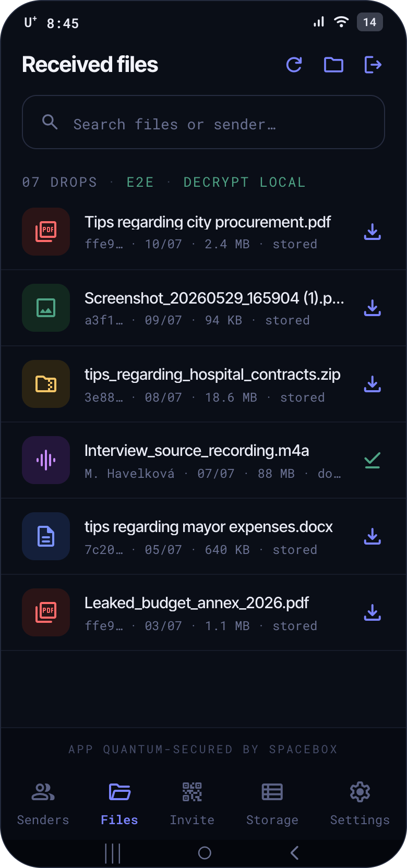Viewport: 407px width, 868px height.
Task: Go to the Storage tab
Action: [x=272, y=804]
